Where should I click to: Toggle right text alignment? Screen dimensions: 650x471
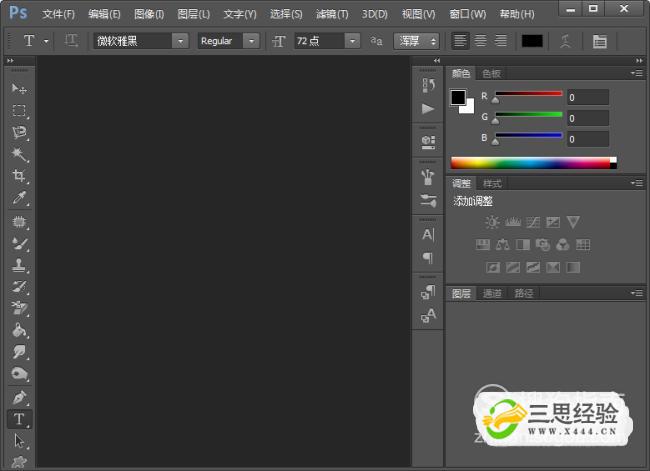500,41
